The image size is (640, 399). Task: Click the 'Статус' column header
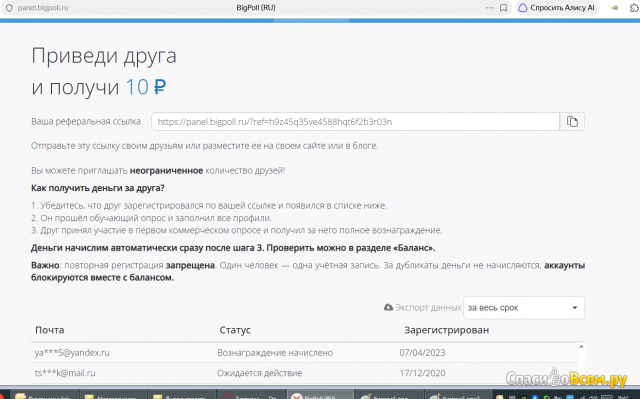tap(235, 330)
